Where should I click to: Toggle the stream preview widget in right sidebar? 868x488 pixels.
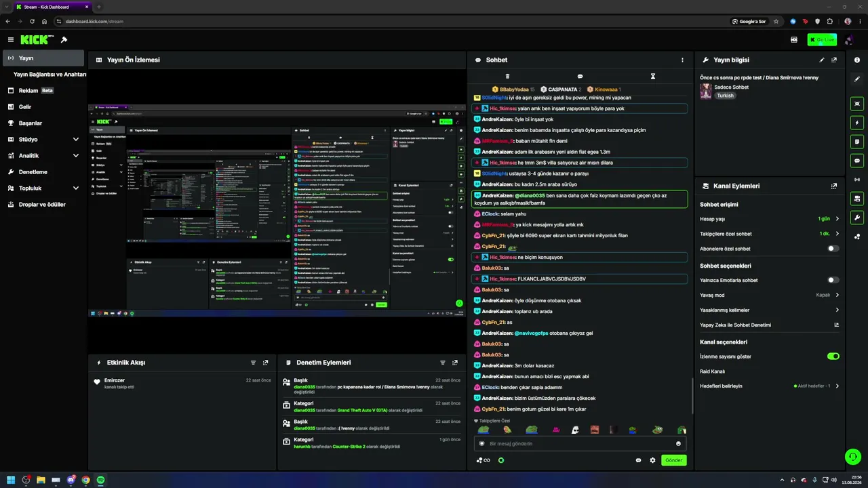pyautogui.click(x=857, y=104)
